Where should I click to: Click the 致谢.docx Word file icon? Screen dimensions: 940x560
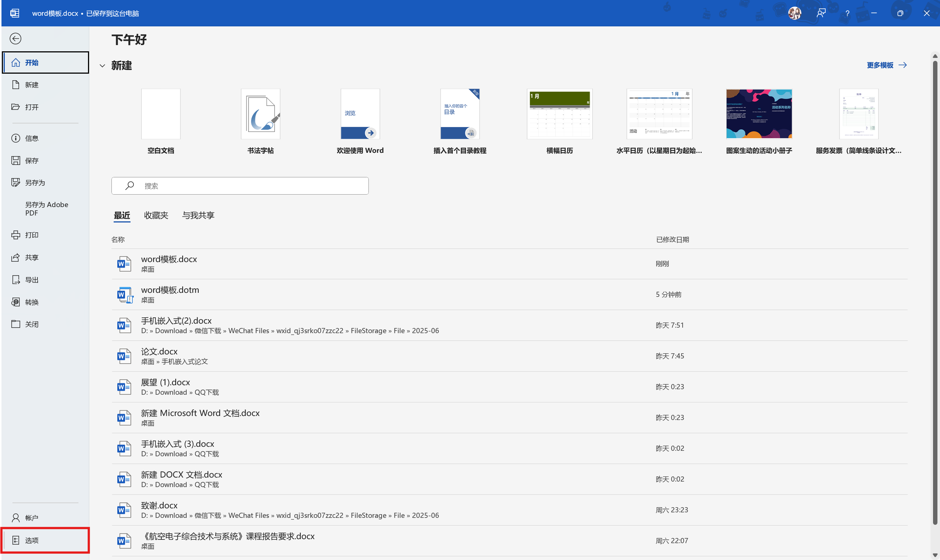[x=124, y=510]
